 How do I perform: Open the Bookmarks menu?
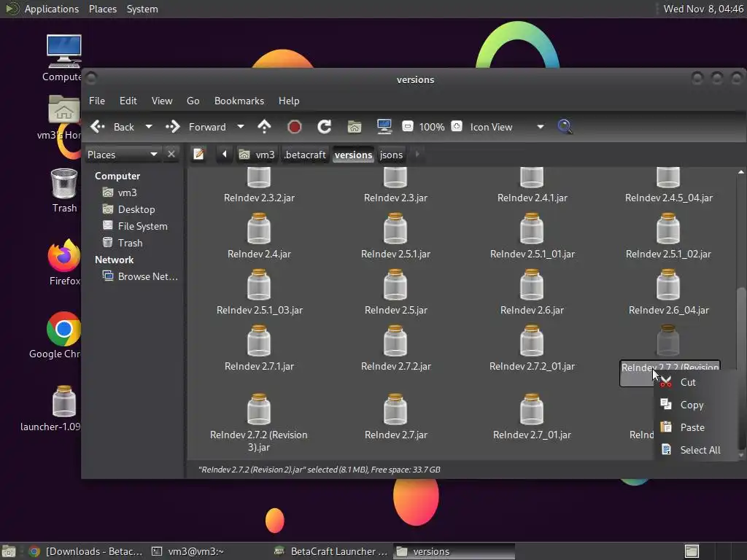(239, 101)
